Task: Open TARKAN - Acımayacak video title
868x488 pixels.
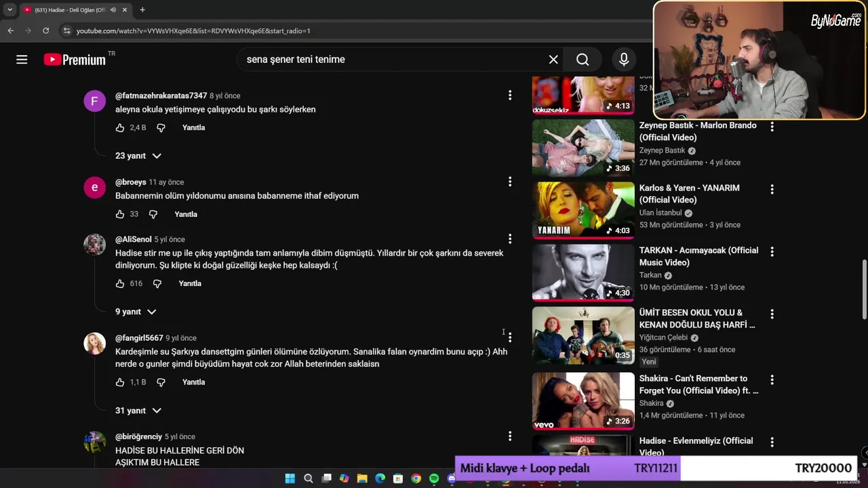Action: (698, 256)
